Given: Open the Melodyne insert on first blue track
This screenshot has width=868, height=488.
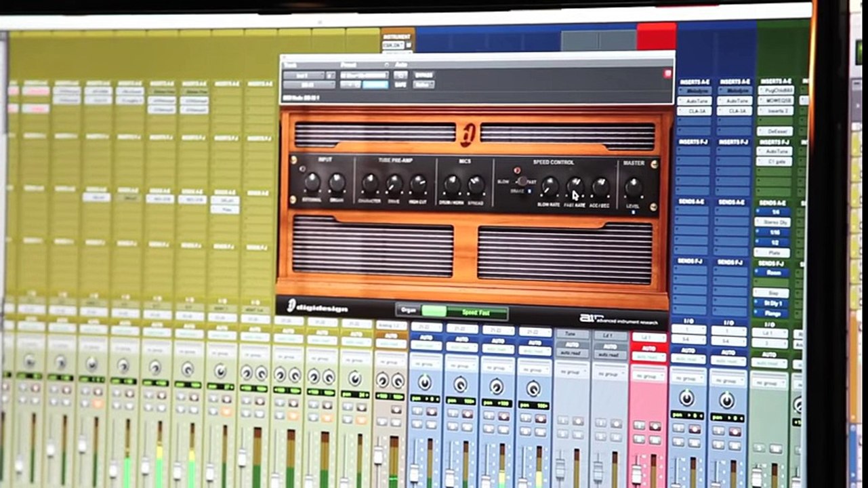Looking at the screenshot, I should pyautogui.click(x=695, y=91).
